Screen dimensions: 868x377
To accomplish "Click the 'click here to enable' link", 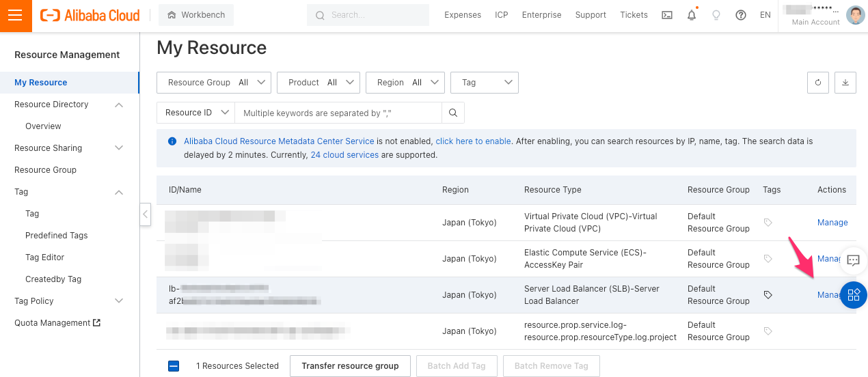I will click(473, 141).
